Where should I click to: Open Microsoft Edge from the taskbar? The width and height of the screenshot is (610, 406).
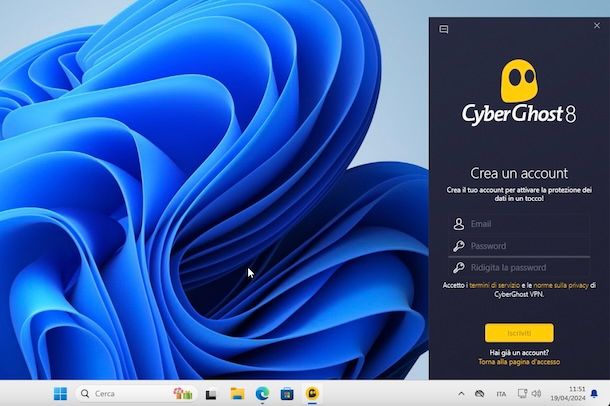pos(262,394)
